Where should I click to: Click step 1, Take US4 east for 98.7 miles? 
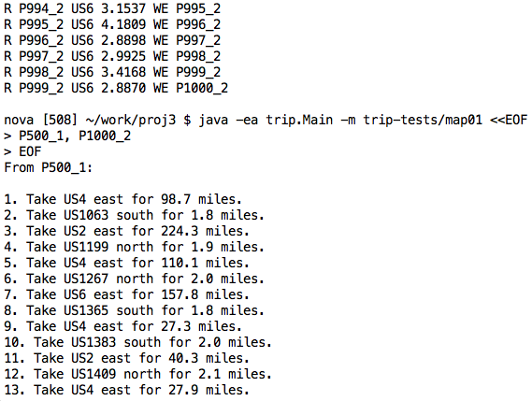[x=122, y=199]
